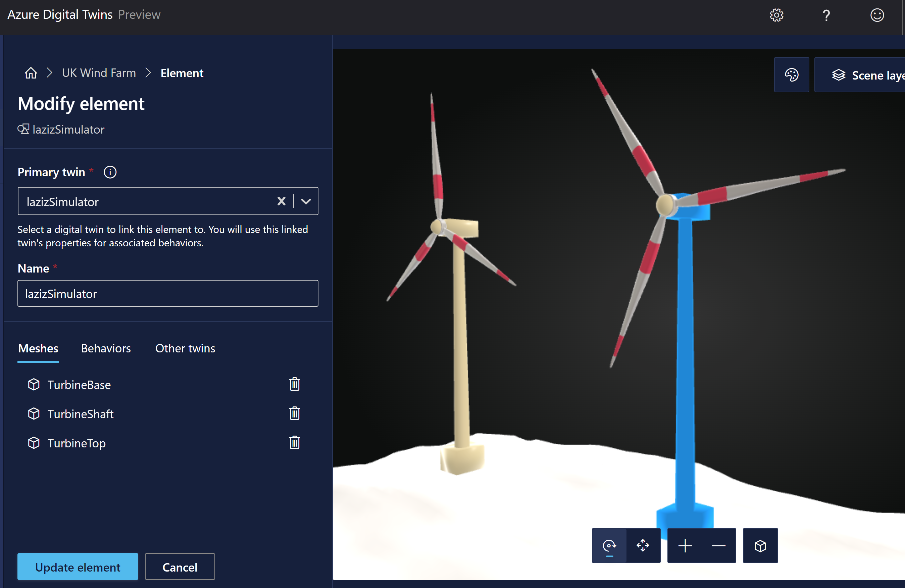Reset camera view with cube icon

760,545
